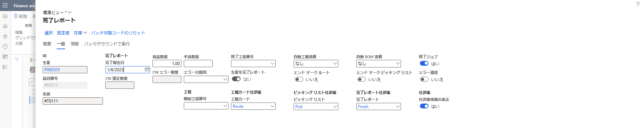
Task: Open calendar picker for 完了報告日
Action: [147, 70]
